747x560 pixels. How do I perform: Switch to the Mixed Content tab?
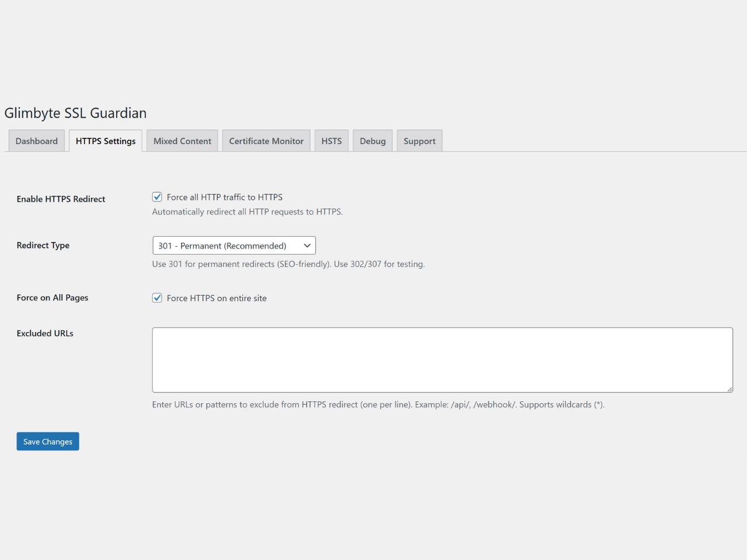point(182,141)
